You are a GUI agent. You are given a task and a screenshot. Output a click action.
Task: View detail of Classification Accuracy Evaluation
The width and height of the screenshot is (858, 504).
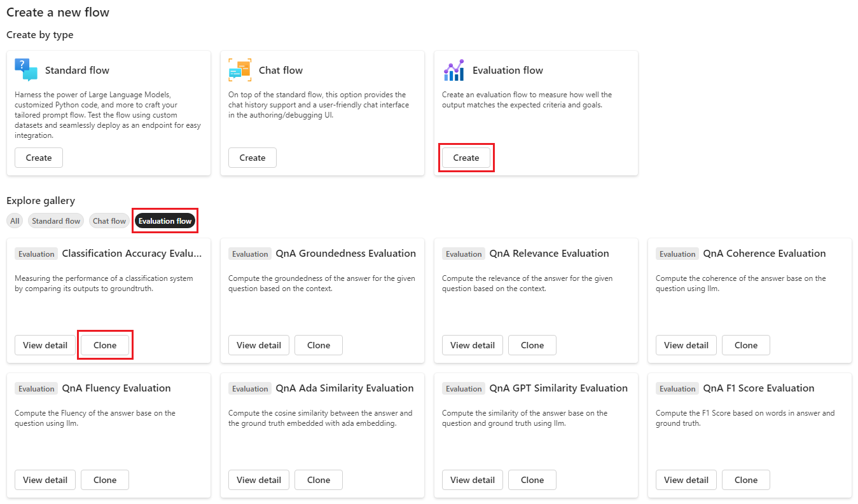(45, 345)
